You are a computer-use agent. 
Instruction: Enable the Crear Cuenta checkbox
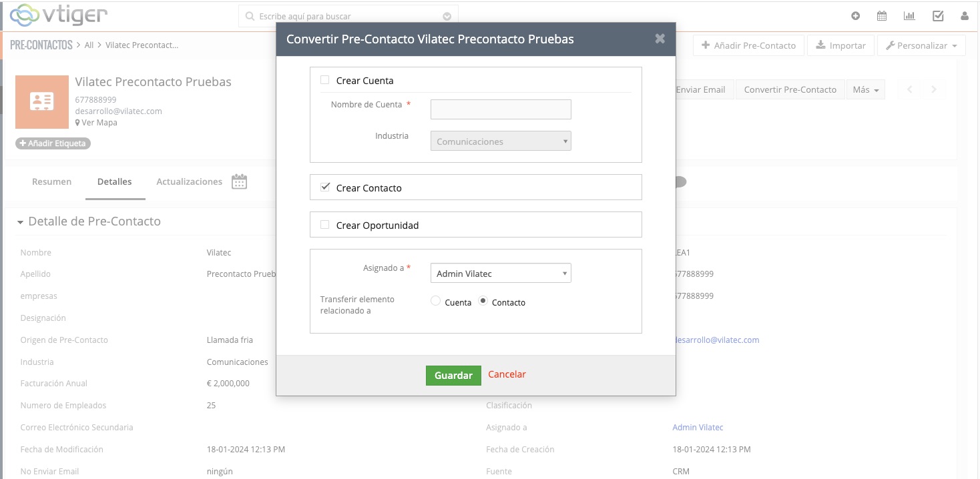point(325,80)
